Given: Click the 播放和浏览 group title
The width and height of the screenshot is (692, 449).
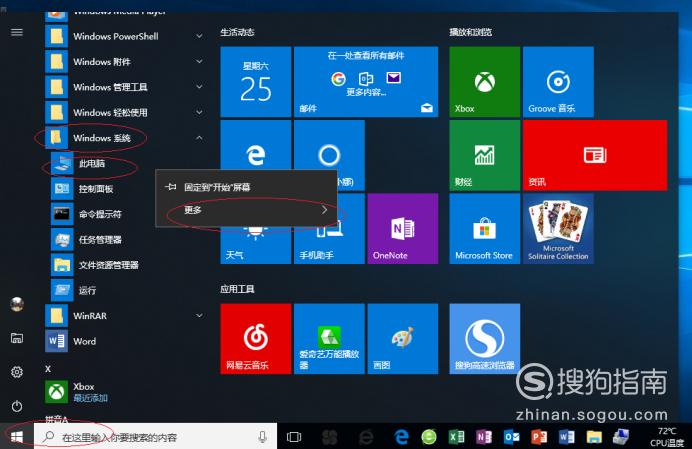Looking at the screenshot, I should tap(470, 32).
